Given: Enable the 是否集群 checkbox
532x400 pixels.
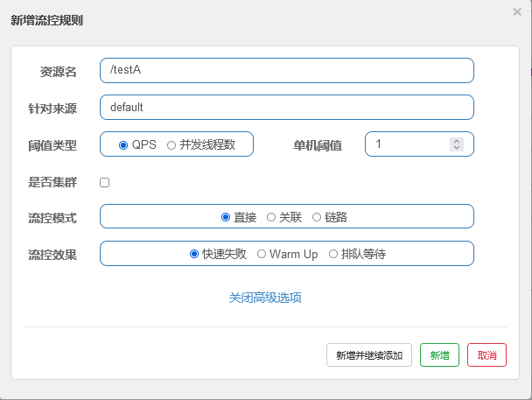Looking at the screenshot, I should pyautogui.click(x=105, y=183).
